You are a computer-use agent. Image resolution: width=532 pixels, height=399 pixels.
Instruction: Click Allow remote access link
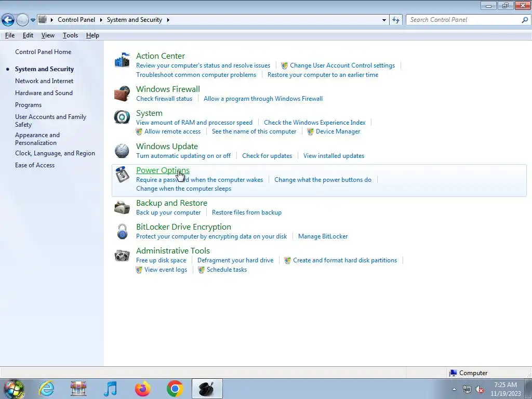[x=172, y=131]
